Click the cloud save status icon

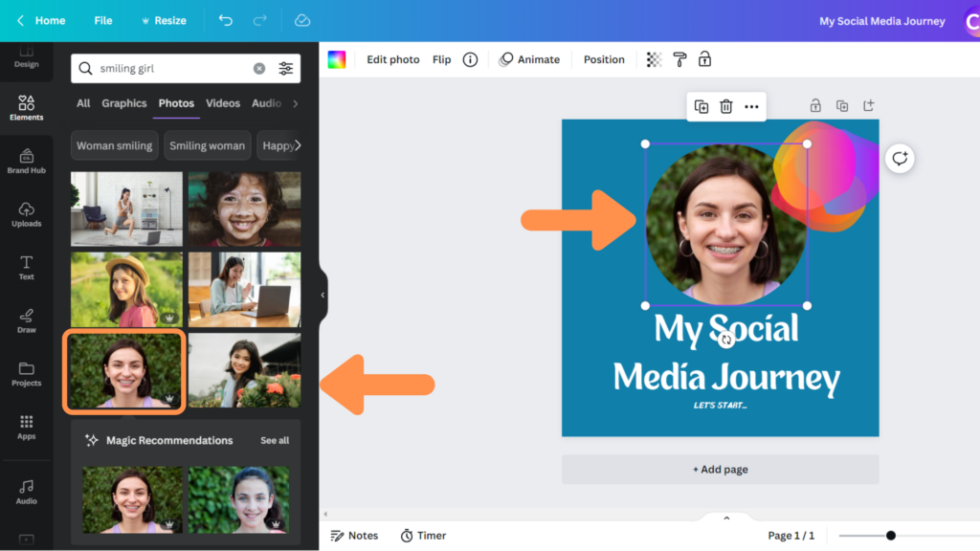click(x=302, y=21)
